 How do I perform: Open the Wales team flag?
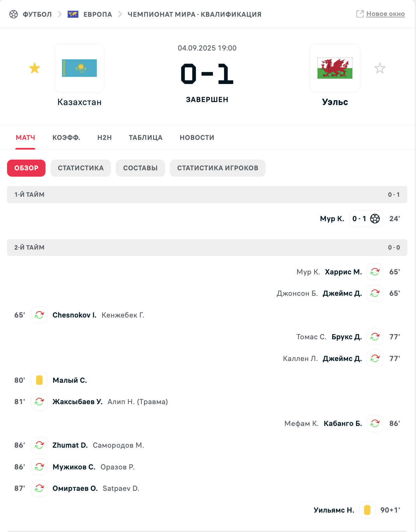(335, 68)
